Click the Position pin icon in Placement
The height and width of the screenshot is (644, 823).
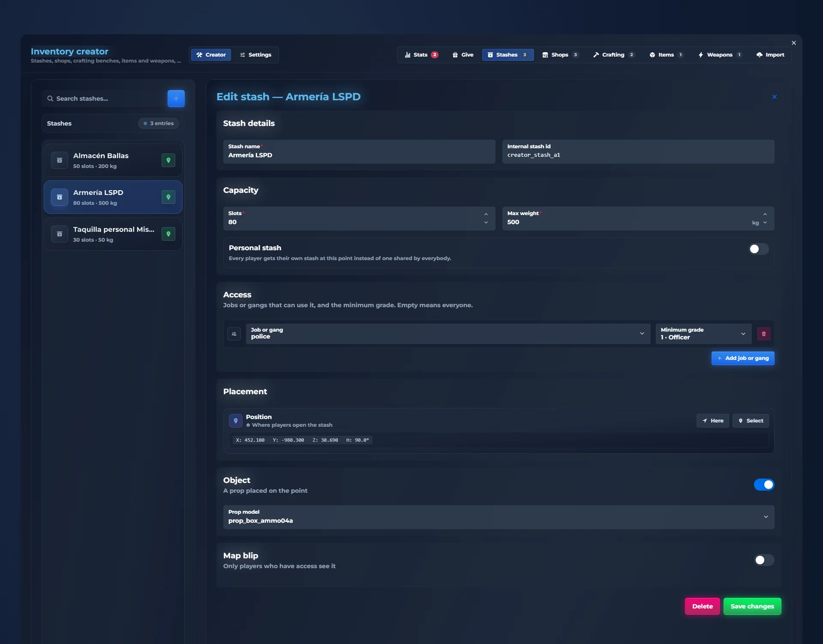[235, 421]
